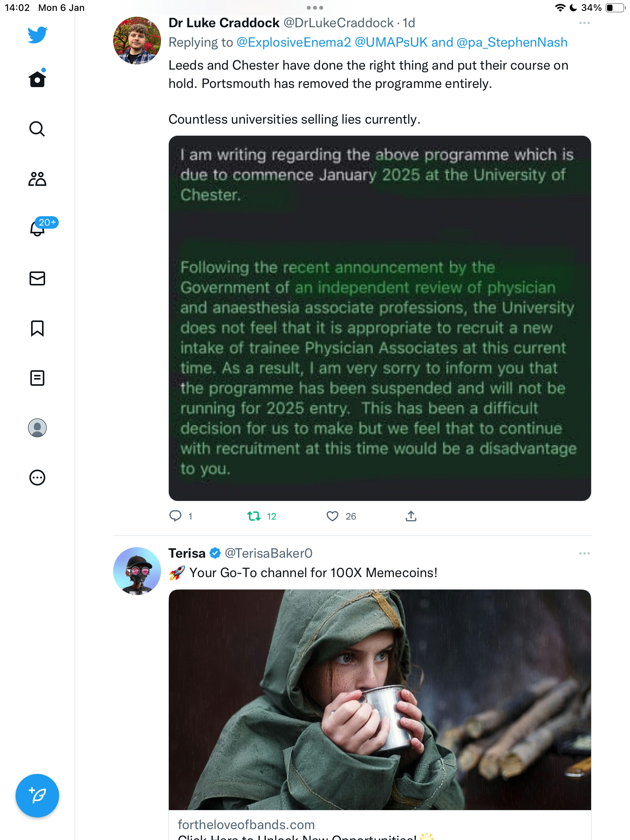This screenshot has height=840, width=630.
Task: Share Dr Luke Craddock's tweet
Action: click(411, 516)
